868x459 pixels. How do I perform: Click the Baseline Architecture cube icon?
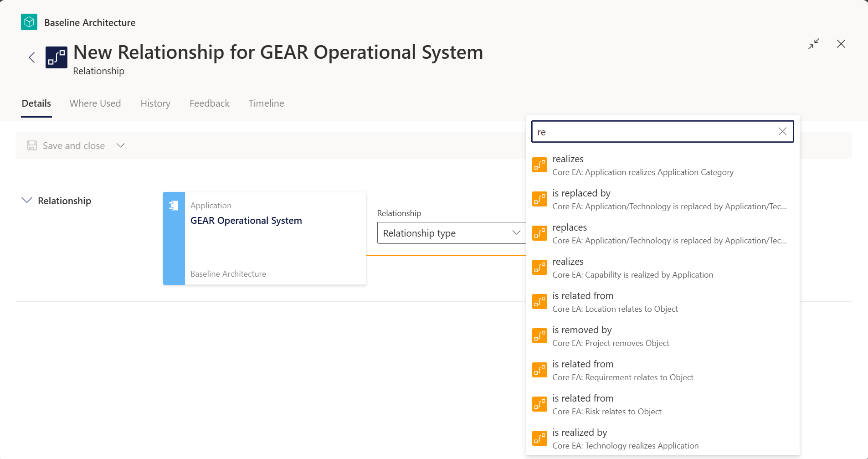29,22
